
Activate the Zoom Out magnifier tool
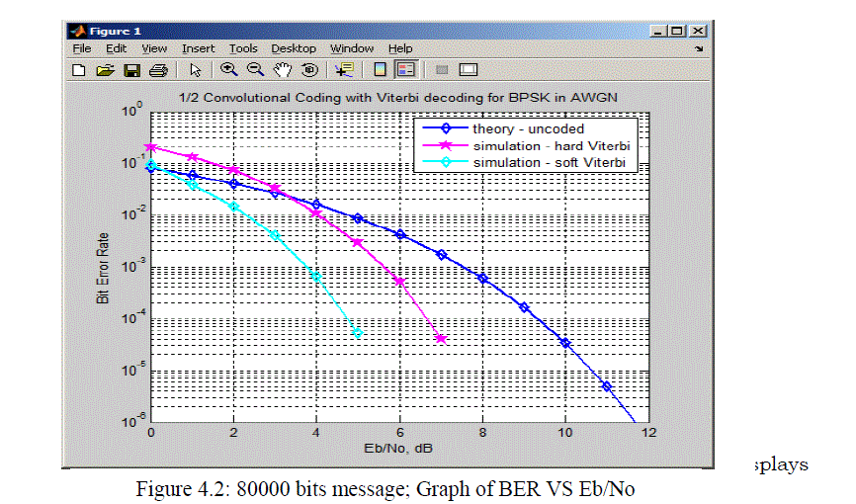[x=255, y=70]
